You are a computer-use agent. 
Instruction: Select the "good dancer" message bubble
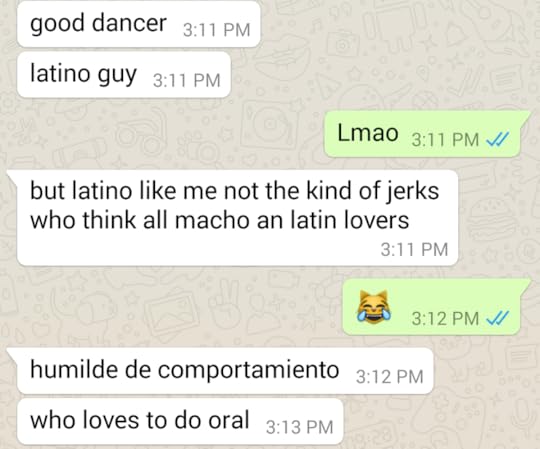[x=138, y=23]
